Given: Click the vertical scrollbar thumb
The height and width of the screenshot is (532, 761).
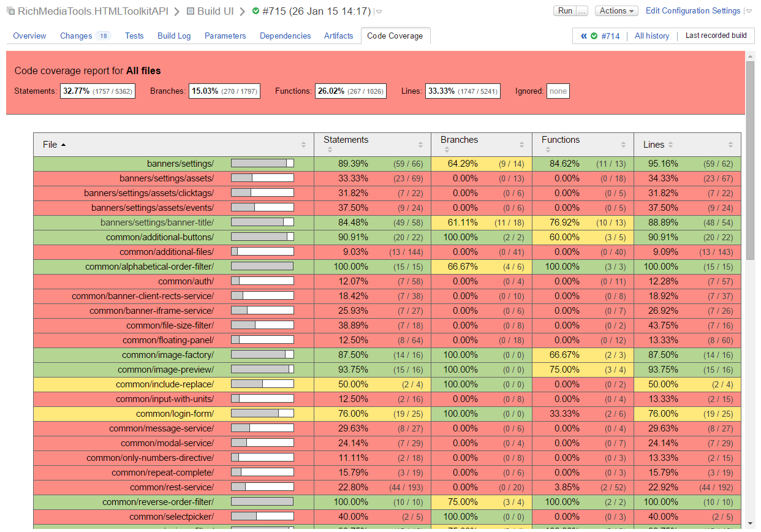Looking at the screenshot, I should pyautogui.click(x=751, y=161).
